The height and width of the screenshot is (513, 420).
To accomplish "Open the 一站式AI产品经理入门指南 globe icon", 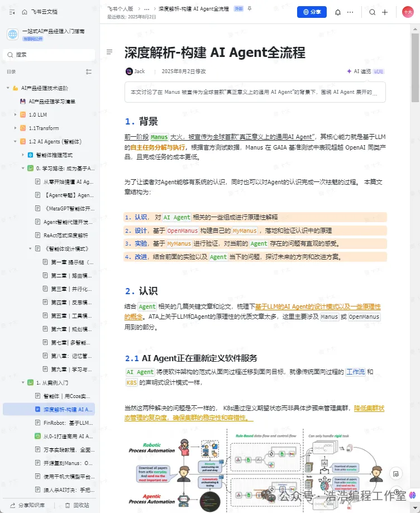I will [13, 34].
